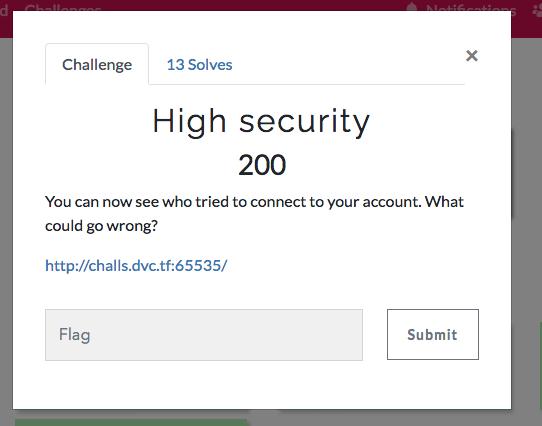Focus the Flag input field
The image size is (542, 426).
coord(204,335)
